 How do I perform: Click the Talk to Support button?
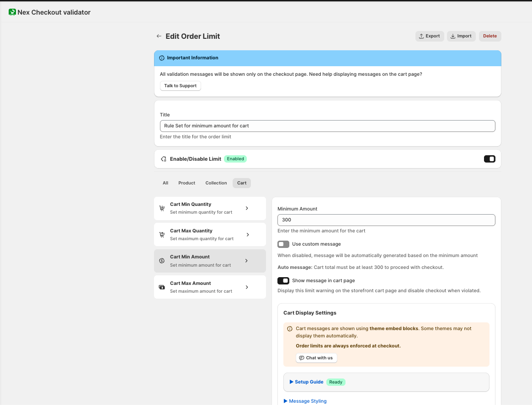[180, 86]
